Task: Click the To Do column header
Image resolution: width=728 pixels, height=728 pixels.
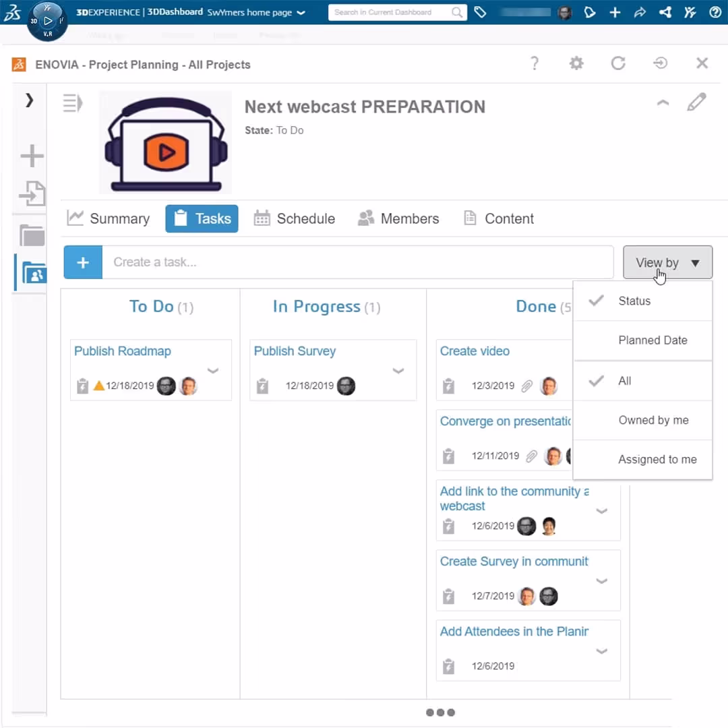Action: (x=161, y=307)
